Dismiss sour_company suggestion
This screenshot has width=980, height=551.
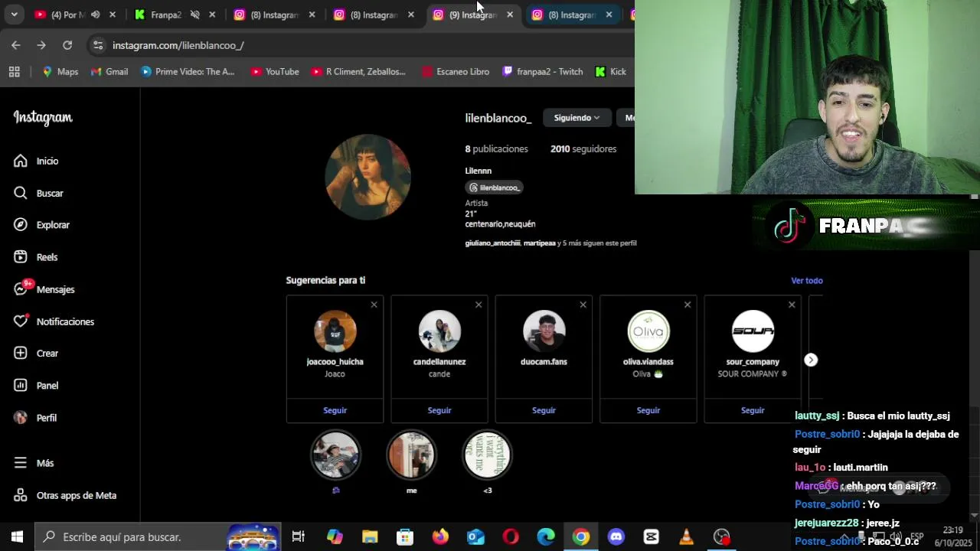[x=792, y=305]
